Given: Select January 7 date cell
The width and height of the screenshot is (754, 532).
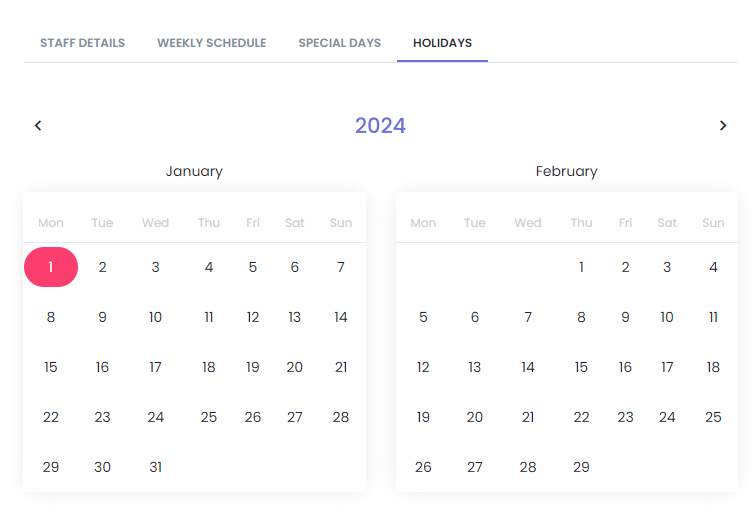Looking at the screenshot, I should (x=341, y=267).
